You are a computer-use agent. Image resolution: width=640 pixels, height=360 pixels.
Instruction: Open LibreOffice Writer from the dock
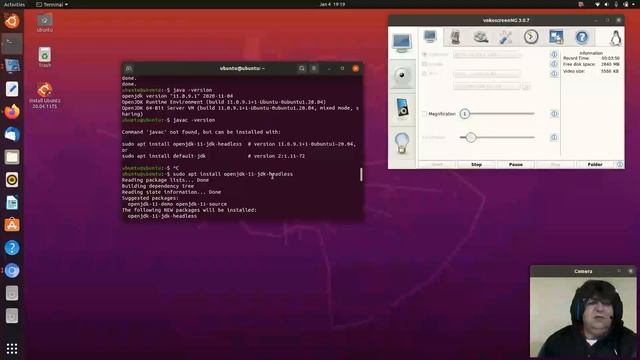tap(12, 202)
